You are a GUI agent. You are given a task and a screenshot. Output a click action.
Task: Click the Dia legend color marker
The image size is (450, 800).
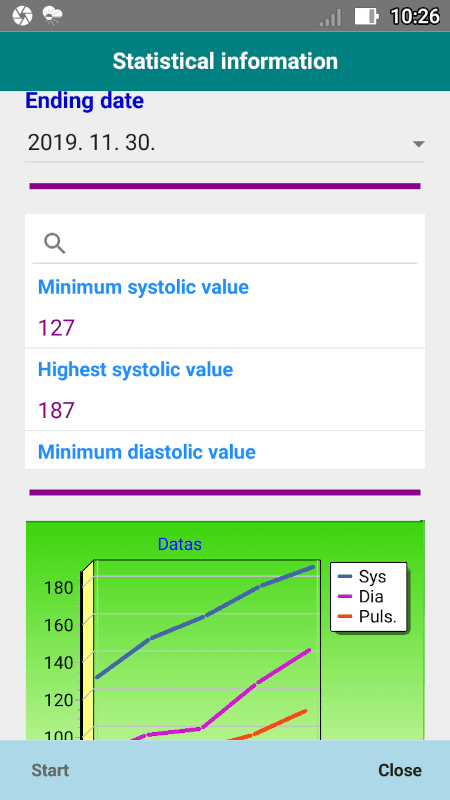[345, 596]
